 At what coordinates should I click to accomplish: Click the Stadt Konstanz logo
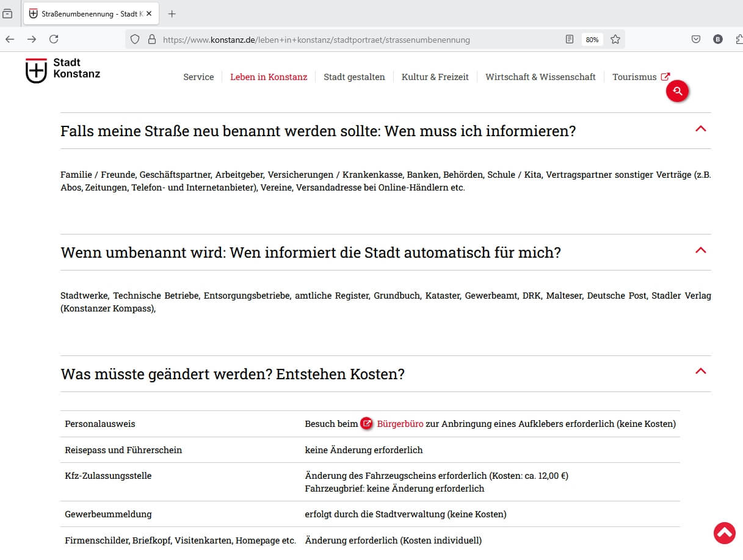(x=63, y=70)
